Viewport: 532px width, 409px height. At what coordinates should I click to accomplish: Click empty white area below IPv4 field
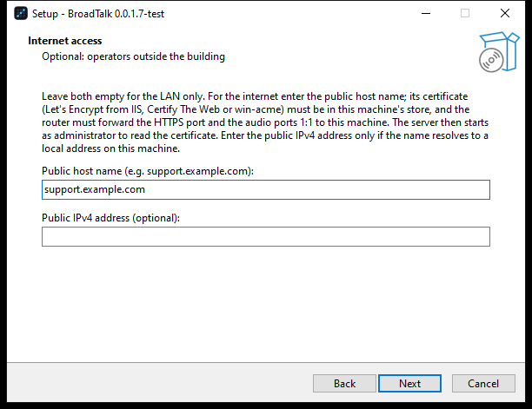coord(266,303)
